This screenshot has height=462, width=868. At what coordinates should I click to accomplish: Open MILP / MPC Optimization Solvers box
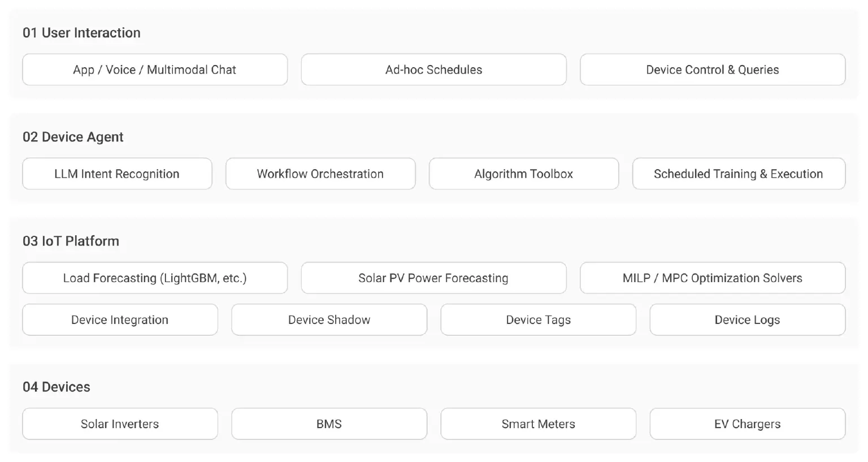[713, 278]
